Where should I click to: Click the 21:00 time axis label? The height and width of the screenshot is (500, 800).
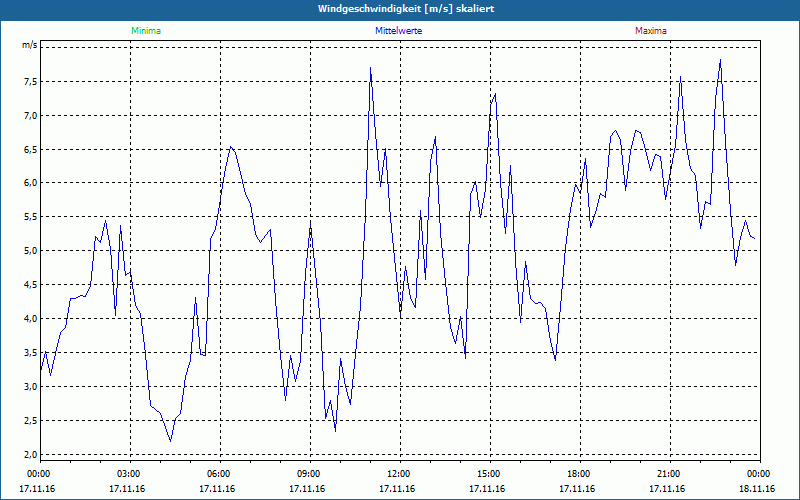tap(667, 474)
